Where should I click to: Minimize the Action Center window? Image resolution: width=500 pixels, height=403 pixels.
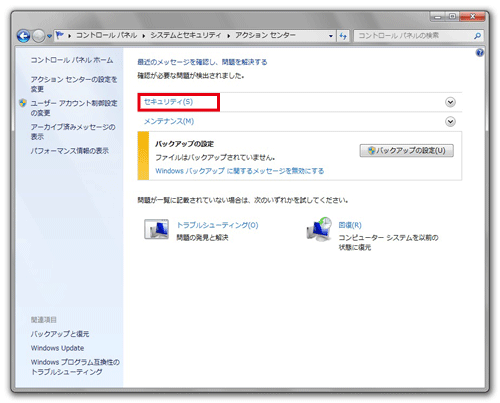tap(438, 17)
